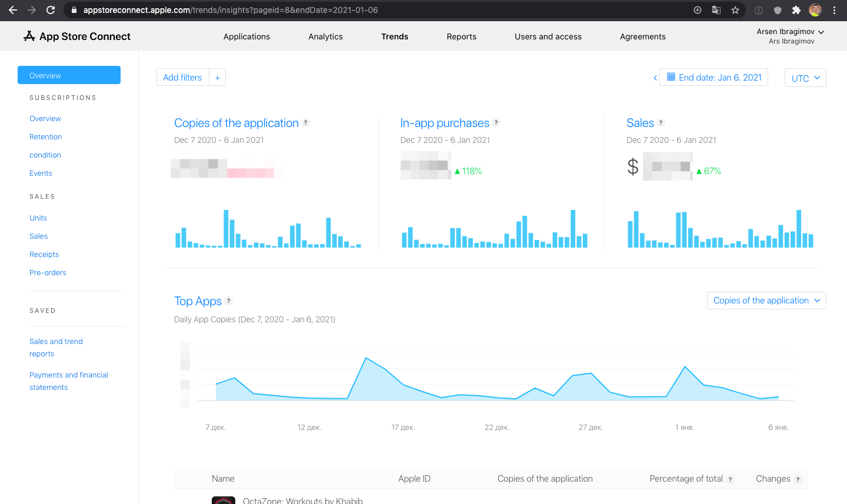Open the Chrome three-dot menu
The width and height of the screenshot is (847, 504).
point(834,10)
